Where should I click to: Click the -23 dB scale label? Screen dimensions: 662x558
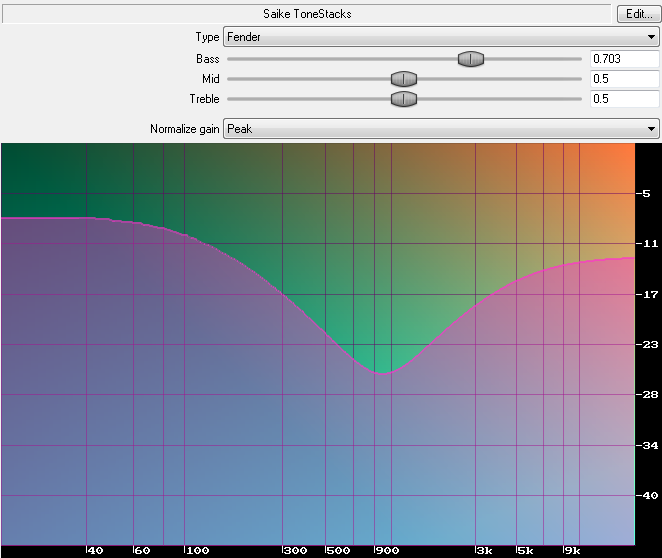647,344
